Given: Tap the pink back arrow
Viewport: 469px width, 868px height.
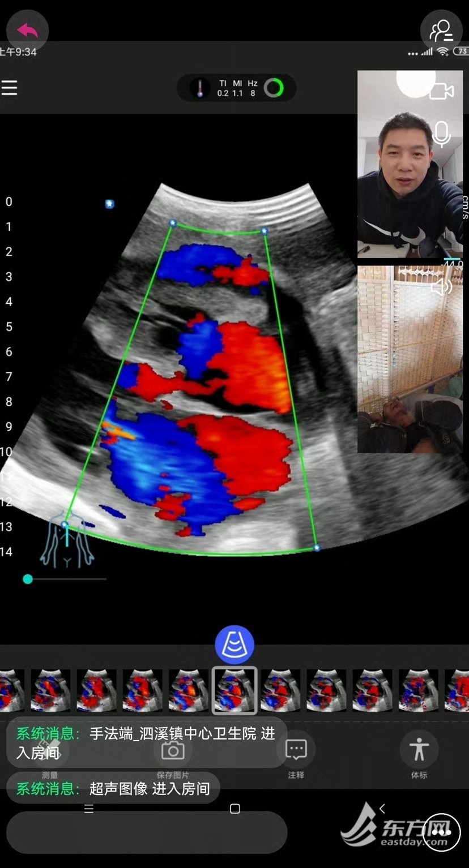Looking at the screenshot, I should 27,30.
